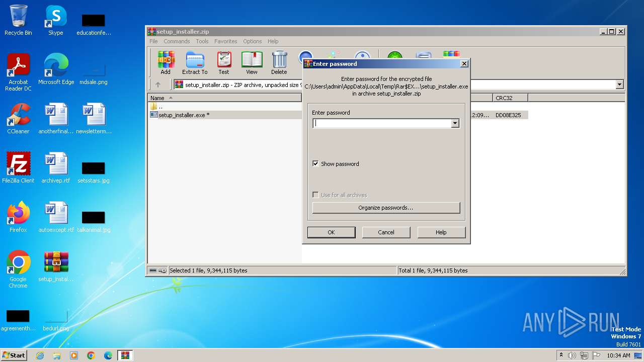Open Acrobat Reader DC desktop icon
644x362 pixels.
[18, 72]
